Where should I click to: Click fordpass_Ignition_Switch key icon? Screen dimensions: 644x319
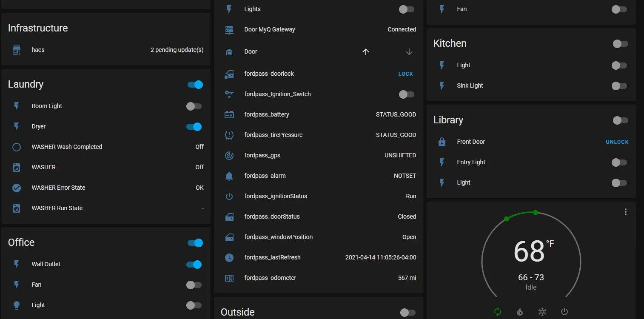[x=229, y=94]
